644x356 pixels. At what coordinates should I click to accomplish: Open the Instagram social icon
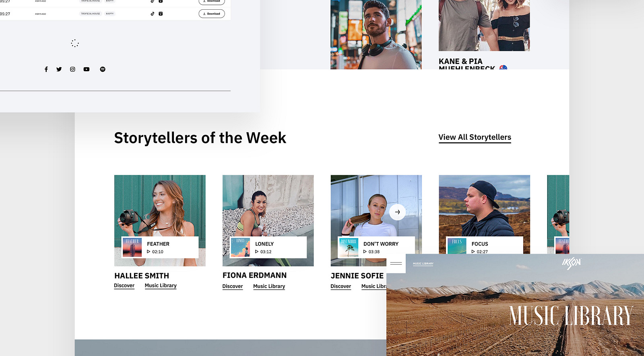click(x=72, y=69)
